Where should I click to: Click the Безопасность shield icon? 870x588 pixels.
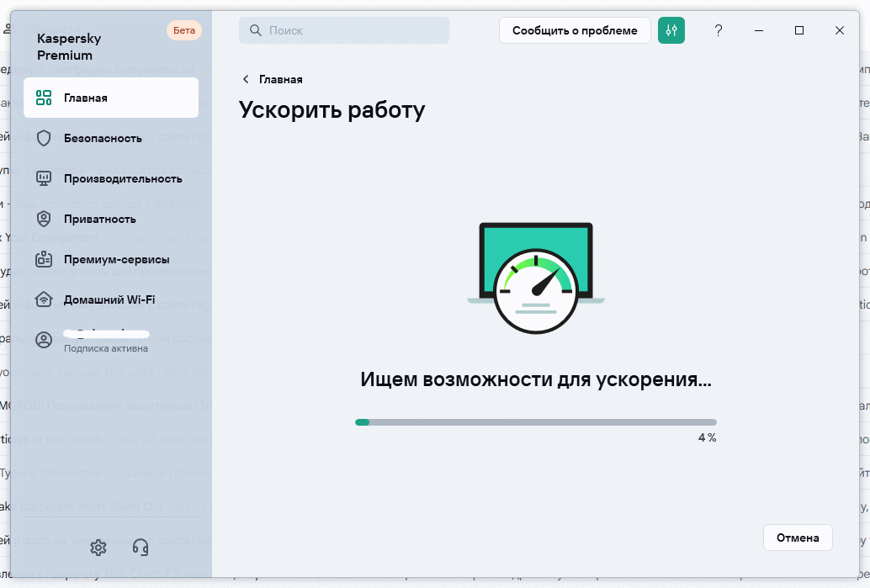click(x=44, y=138)
